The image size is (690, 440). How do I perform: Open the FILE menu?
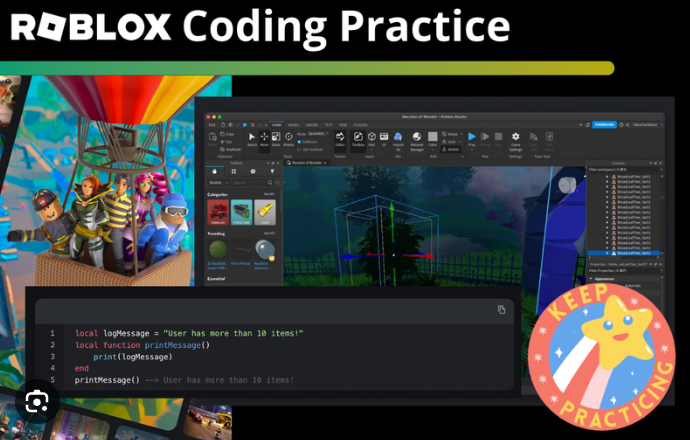click(212, 125)
